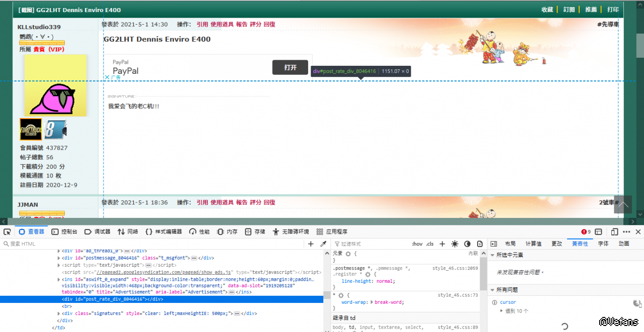The width and height of the screenshot is (644, 332).
Task: Focus the 搜索 HTML search field
Action: point(151,244)
